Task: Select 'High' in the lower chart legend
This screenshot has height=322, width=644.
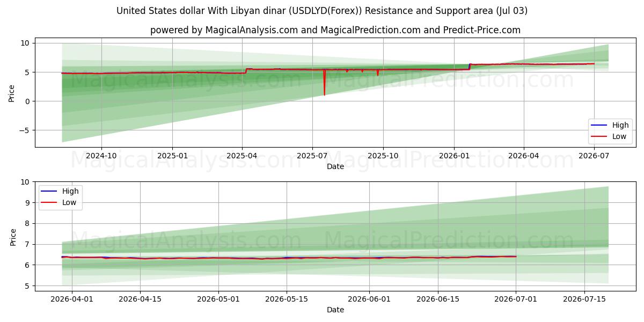Action: click(x=70, y=191)
